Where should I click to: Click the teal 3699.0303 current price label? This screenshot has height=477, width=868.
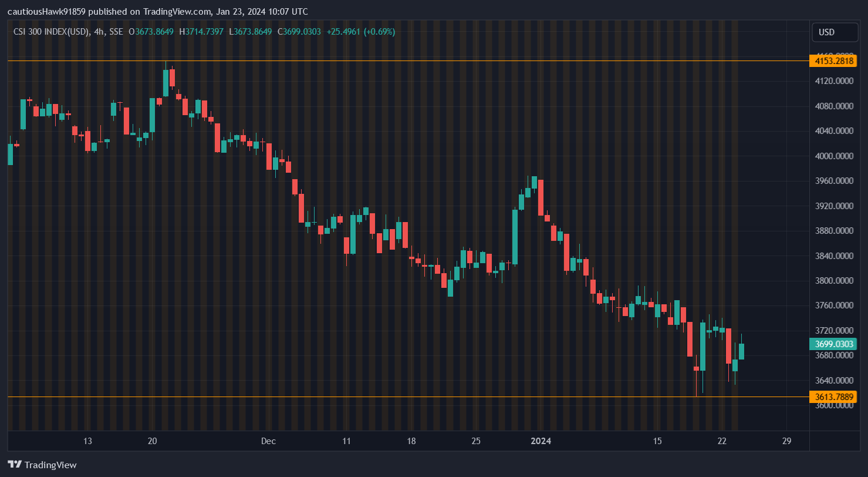click(x=833, y=344)
